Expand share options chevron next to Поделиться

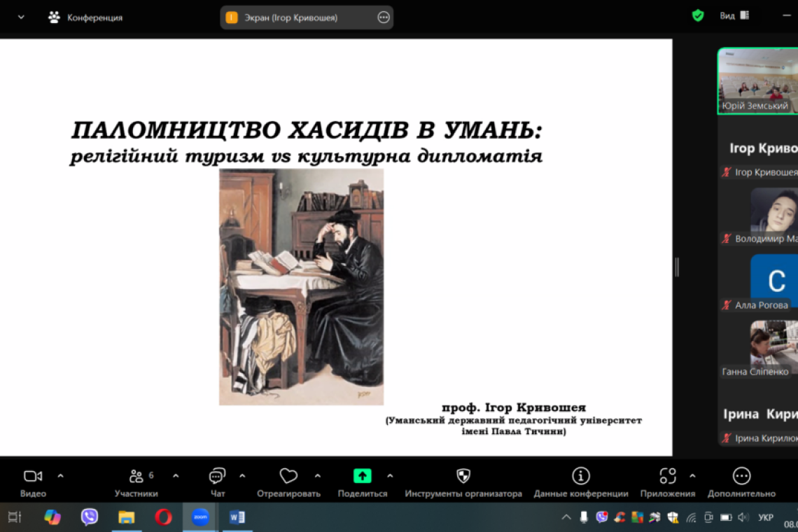coord(390,476)
